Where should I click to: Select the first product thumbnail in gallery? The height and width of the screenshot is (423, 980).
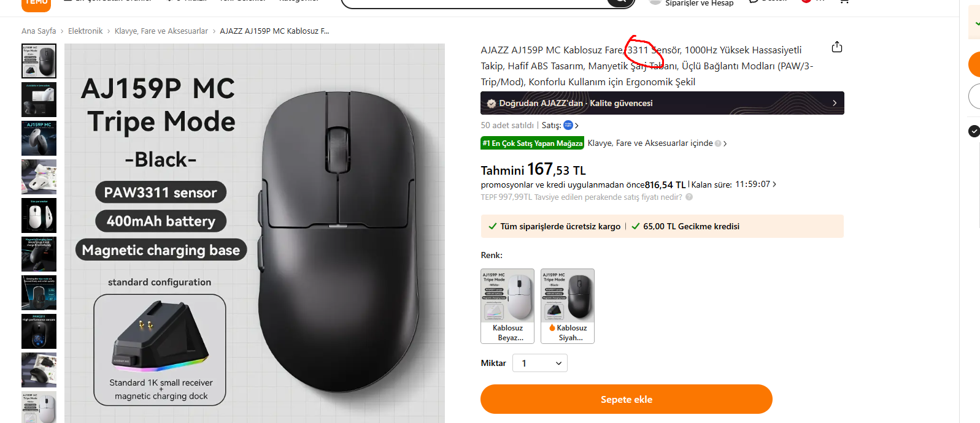tap(39, 61)
